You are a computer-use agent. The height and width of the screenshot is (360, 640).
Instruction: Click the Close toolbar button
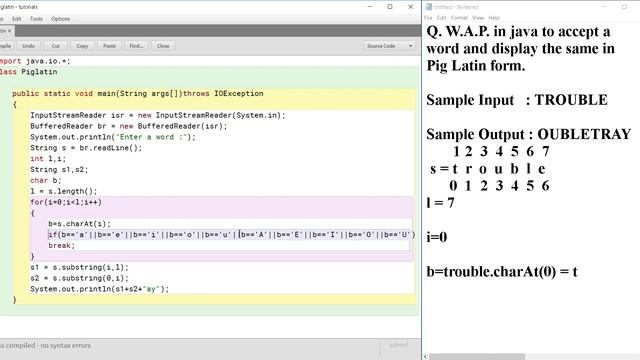pyautogui.click(x=163, y=46)
